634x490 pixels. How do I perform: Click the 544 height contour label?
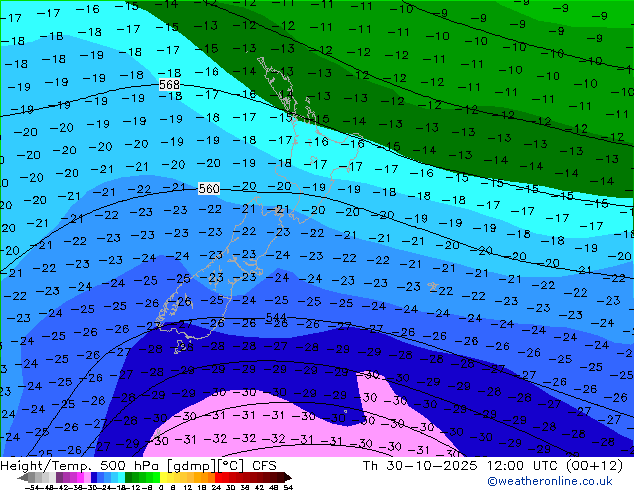point(276,317)
